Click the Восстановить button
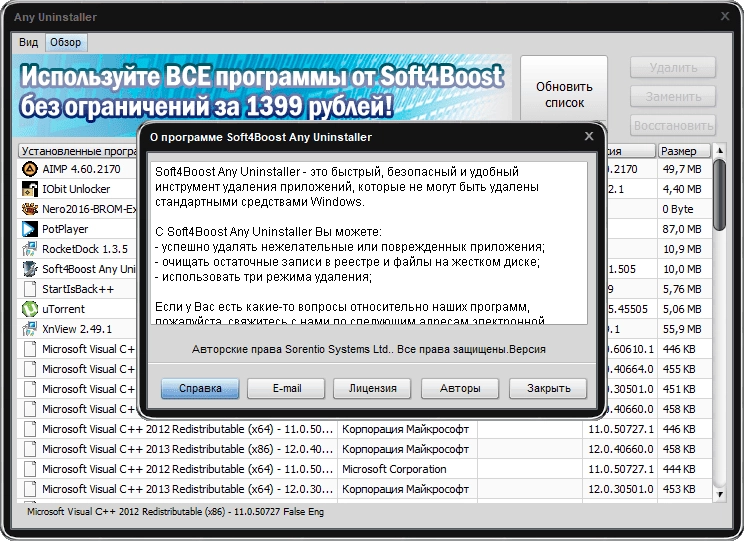 pyautogui.click(x=673, y=126)
